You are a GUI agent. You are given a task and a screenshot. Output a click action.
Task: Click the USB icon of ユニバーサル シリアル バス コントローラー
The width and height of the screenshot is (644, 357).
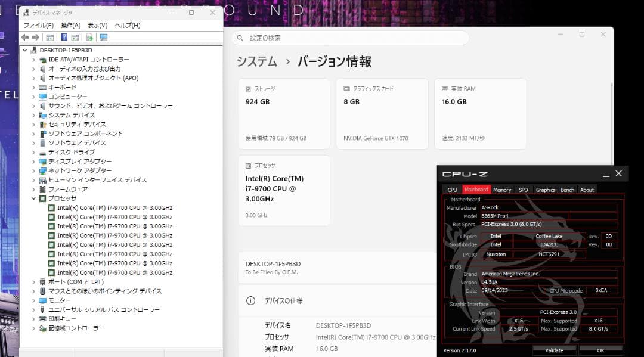pyautogui.click(x=42, y=309)
